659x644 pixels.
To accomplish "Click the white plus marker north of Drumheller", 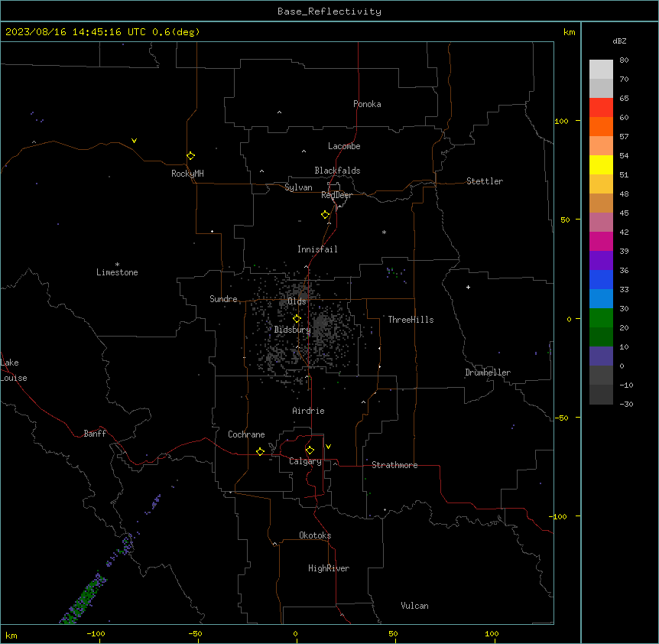I will [468, 287].
